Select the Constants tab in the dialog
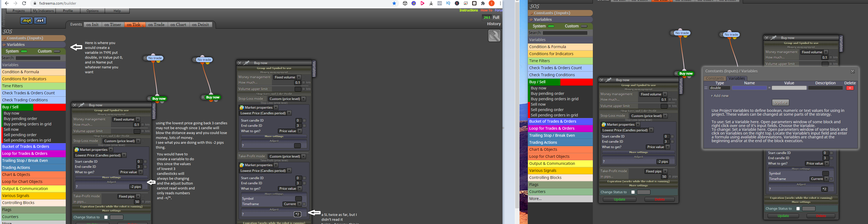This screenshot has height=224, width=868. pos(715,78)
